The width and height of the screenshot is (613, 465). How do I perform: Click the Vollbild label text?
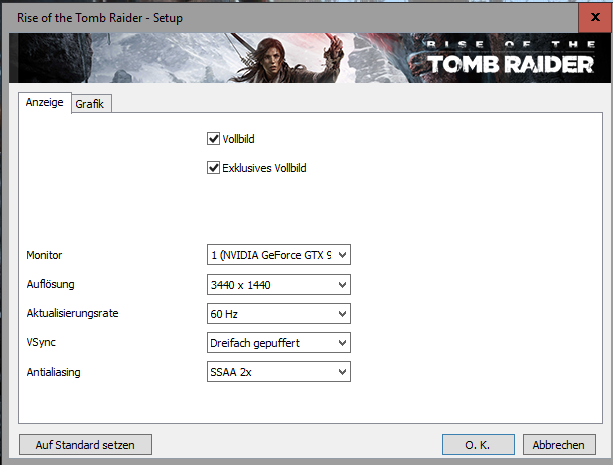click(x=238, y=139)
